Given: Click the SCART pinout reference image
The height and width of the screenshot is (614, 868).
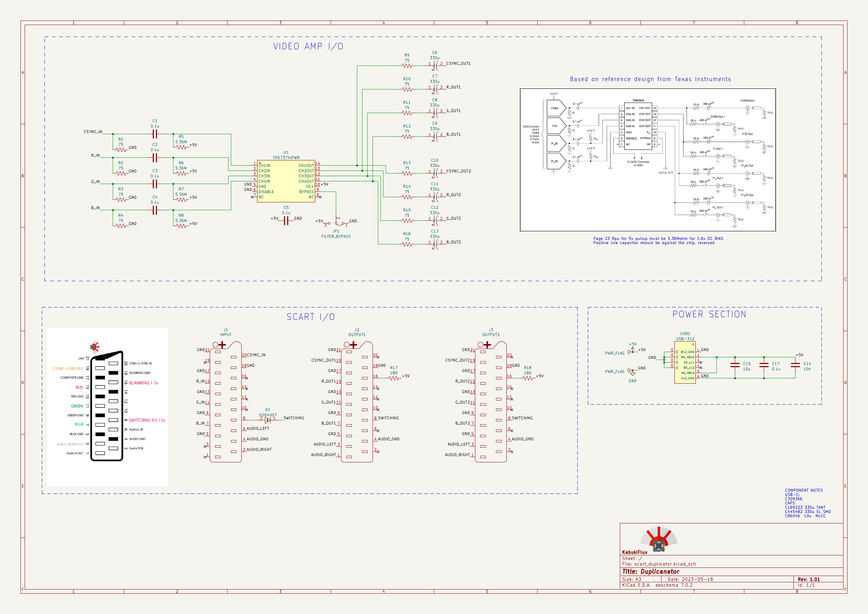Looking at the screenshot, I should (x=108, y=407).
